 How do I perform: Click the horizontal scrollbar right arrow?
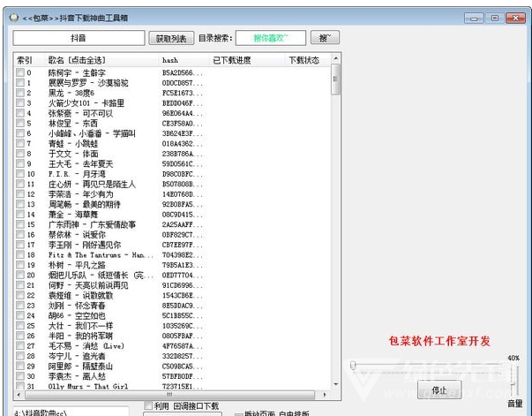click(x=325, y=395)
